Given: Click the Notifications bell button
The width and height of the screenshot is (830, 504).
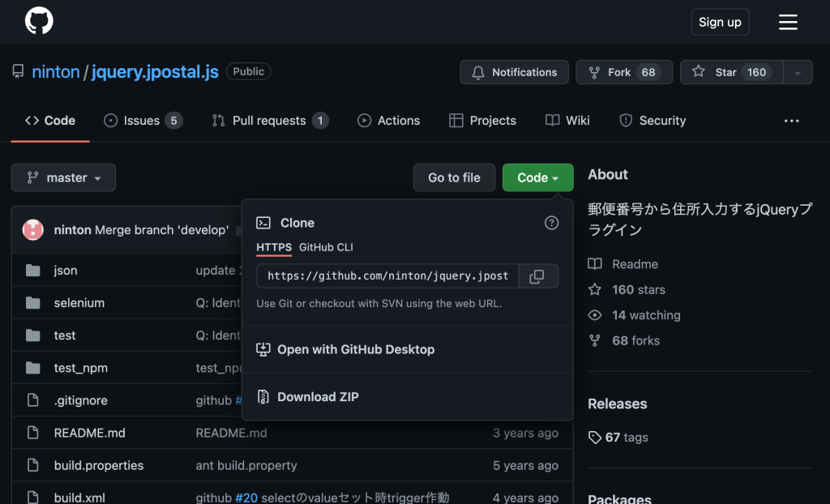Looking at the screenshot, I should (x=514, y=72).
